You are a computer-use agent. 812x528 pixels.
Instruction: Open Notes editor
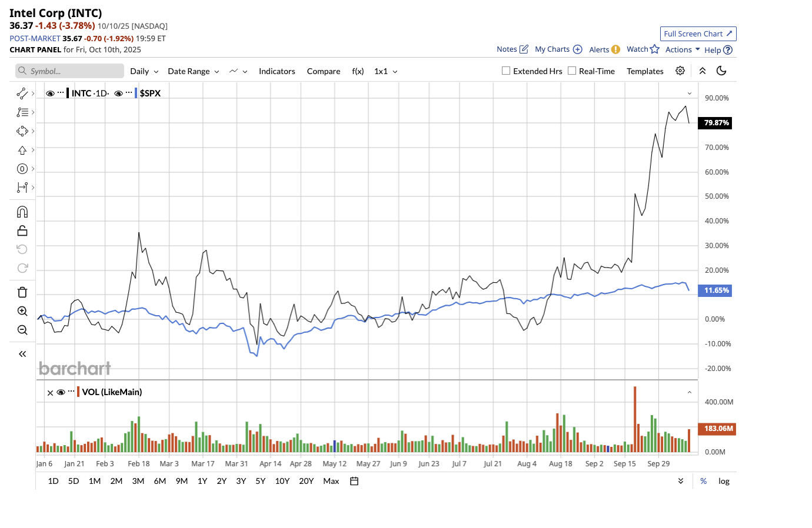pyautogui.click(x=513, y=49)
